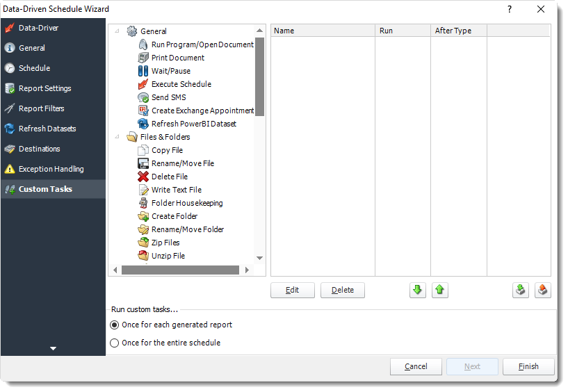Click the task tree horizontal scrollbar thumb
The image size is (568, 392).
[x=180, y=270]
